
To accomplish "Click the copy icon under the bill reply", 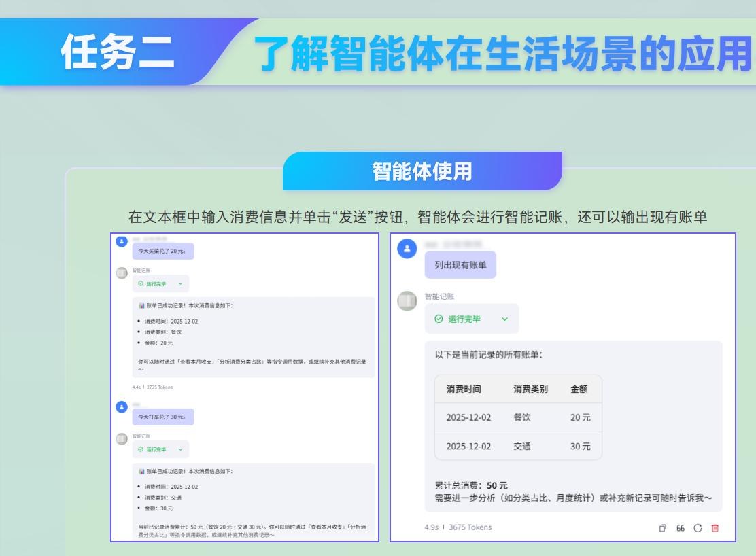I will click(662, 528).
